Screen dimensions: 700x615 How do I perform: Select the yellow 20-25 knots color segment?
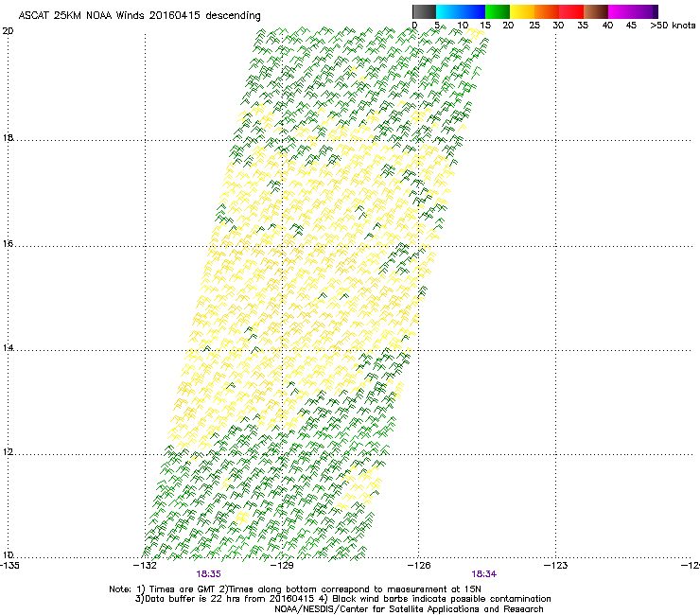522,11
